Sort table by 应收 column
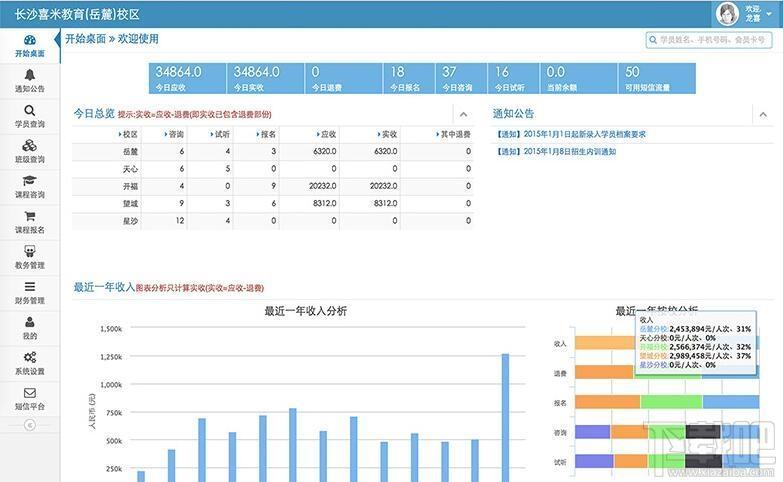Screen dimensions: 783x482 click(x=326, y=134)
